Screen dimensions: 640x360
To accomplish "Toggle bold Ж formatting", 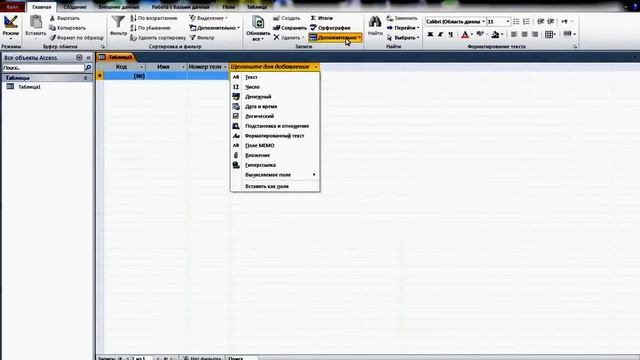I will (430, 35).
